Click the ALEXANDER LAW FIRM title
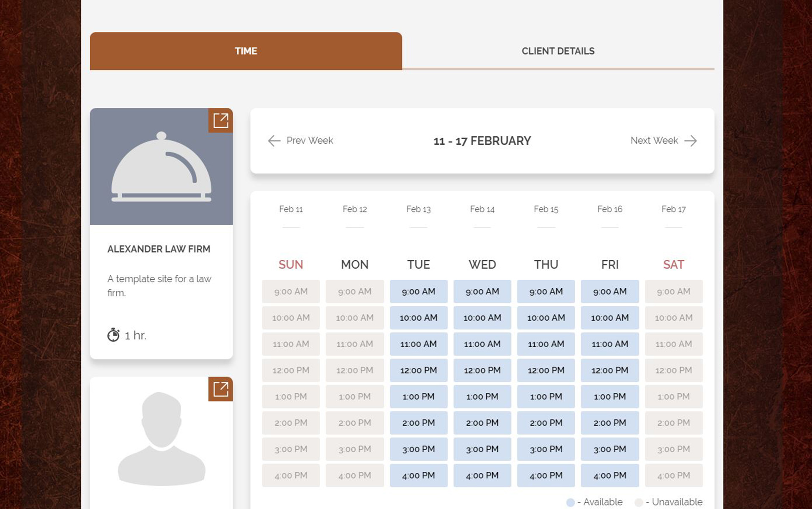 pyautogui.click(x=159, y=249)
